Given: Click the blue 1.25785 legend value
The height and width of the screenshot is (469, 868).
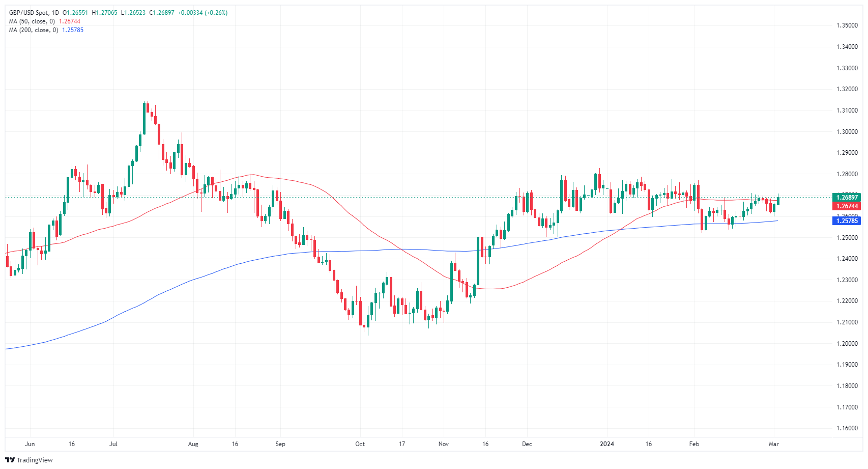Looking at the screenshot, I should point(73,30).
